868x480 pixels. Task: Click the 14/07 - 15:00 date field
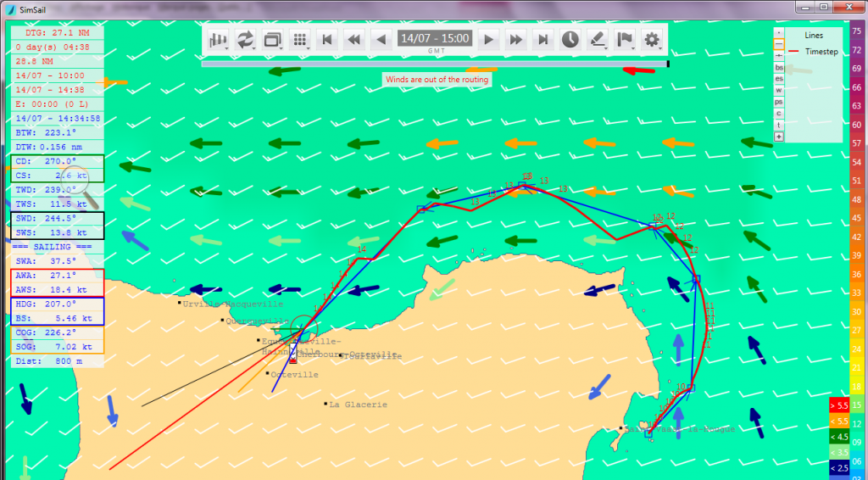pos(435,39)
